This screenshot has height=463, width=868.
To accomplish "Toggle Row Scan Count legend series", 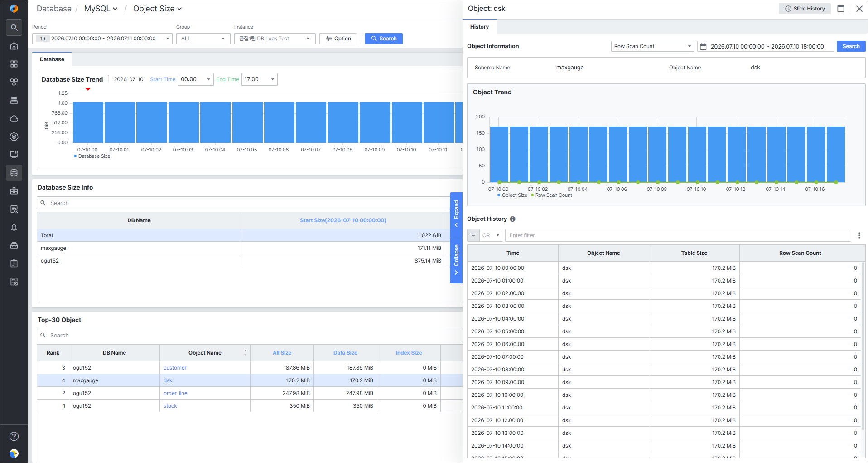I will click(x=551, y=195).
